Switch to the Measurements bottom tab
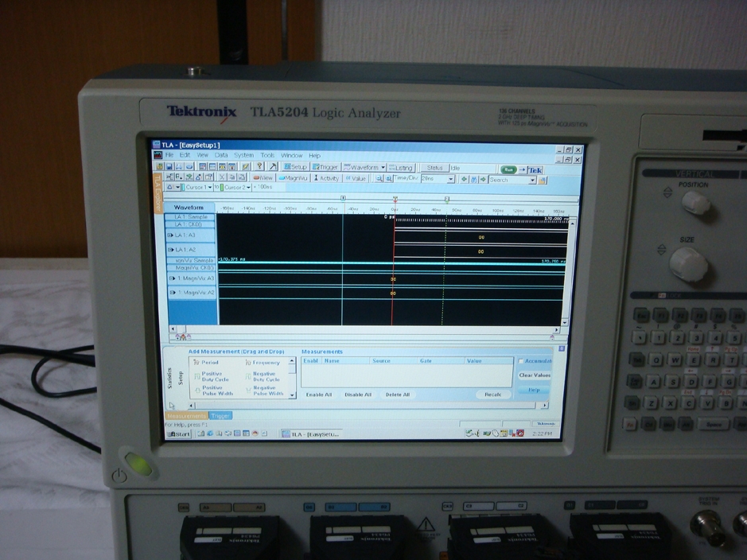747x560 pixels. point(186,416)
